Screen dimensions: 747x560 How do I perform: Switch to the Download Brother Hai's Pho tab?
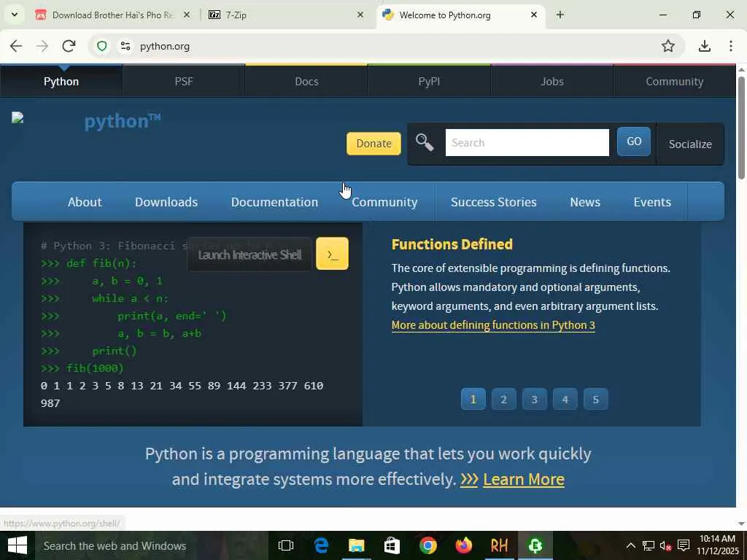(x=113, y=15)
